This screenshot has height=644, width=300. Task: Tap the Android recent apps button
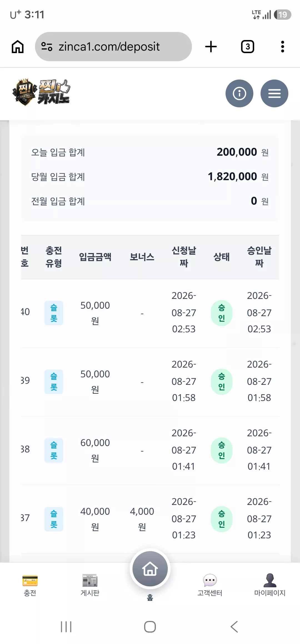click(66, 627)
